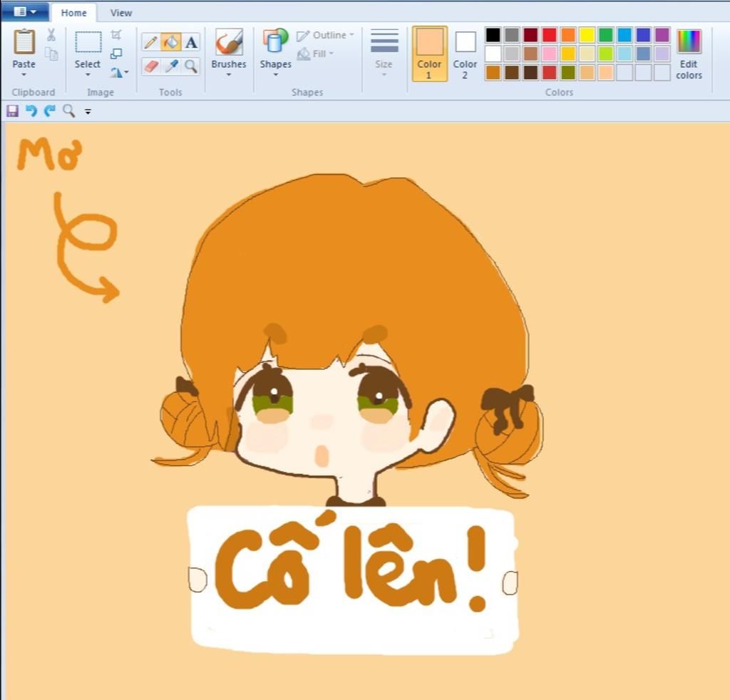Screen dimensions: 730x700
Task: Open Edit colors dialog
Action: (689, 54)
